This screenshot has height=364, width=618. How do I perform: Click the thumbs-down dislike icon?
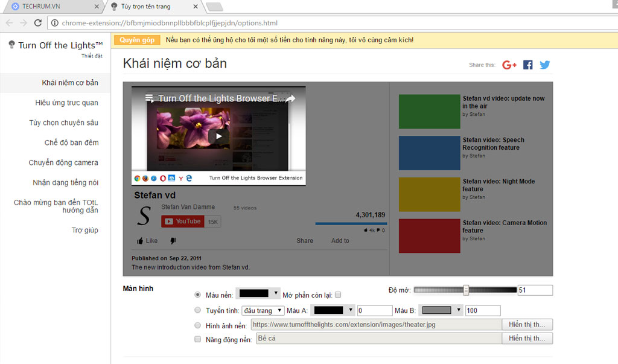(173, 241)
